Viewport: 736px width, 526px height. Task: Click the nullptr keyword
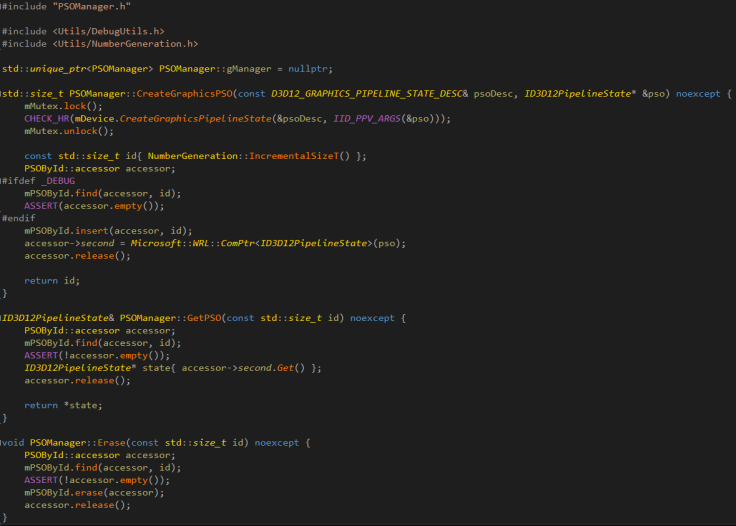coord(313,69)
